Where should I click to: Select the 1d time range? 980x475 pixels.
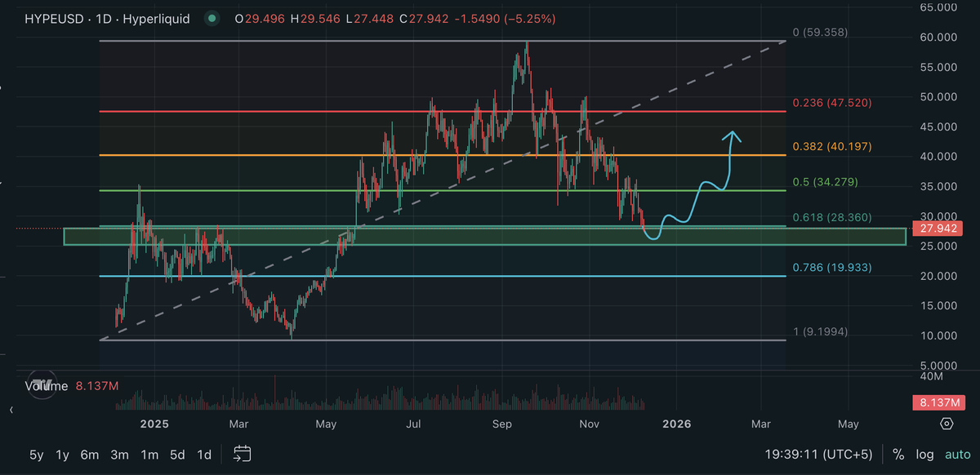coord(204,455)
